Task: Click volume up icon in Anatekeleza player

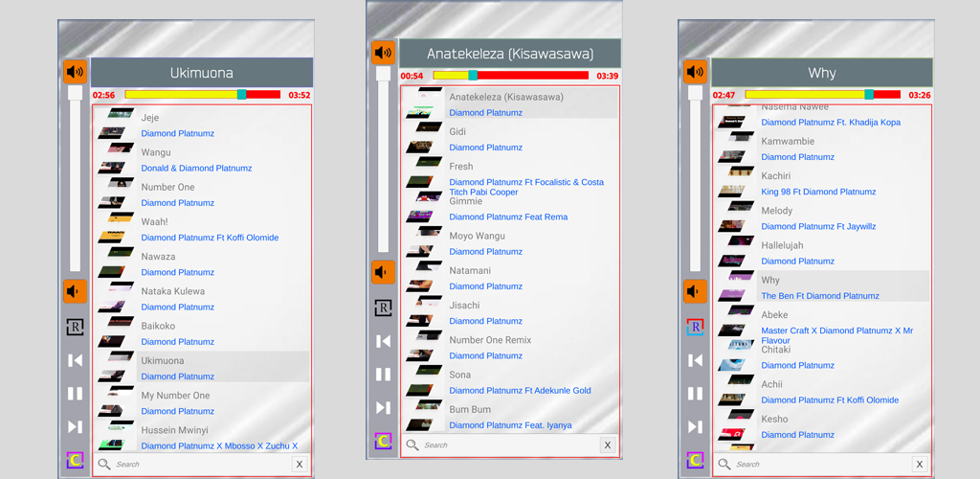Action: [383, 53]
